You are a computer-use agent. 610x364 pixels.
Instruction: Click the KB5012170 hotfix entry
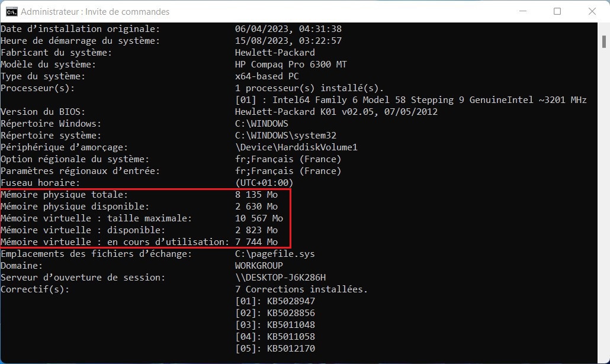click(291, 349)
